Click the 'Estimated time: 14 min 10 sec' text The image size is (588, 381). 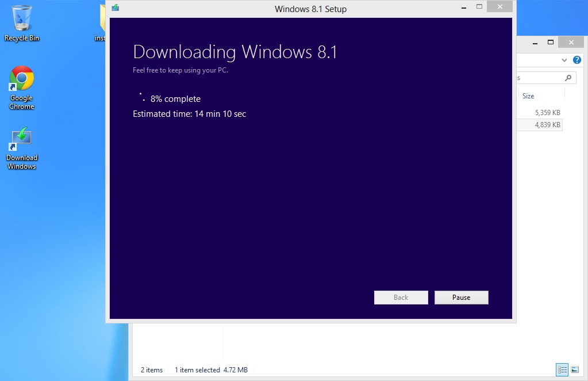(189, 114)
